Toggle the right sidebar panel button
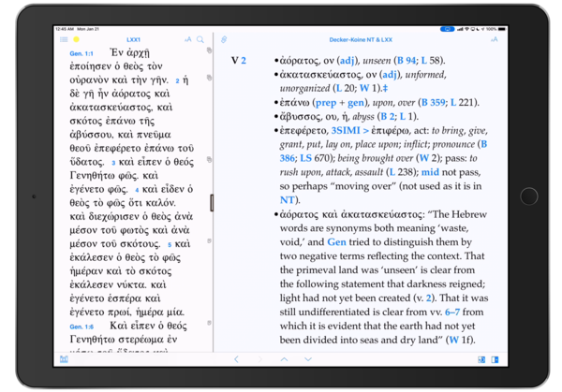 pos(493,359)
